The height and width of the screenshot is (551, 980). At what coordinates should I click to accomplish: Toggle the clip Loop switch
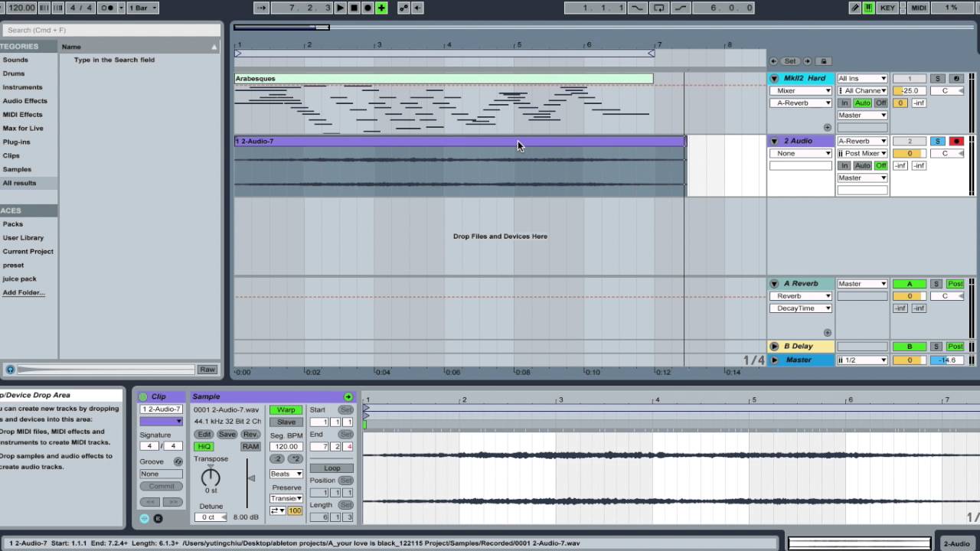pos(332,468)
